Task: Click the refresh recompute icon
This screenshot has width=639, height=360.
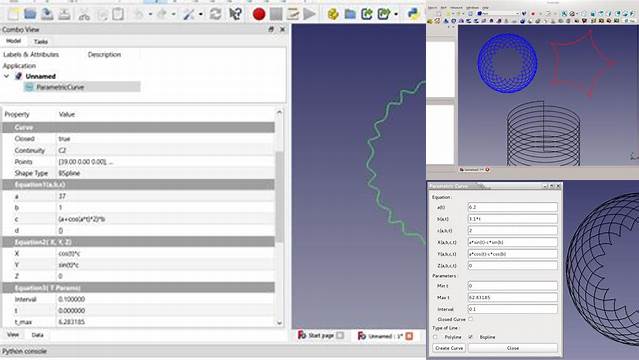Action: (x=216, y=14)
